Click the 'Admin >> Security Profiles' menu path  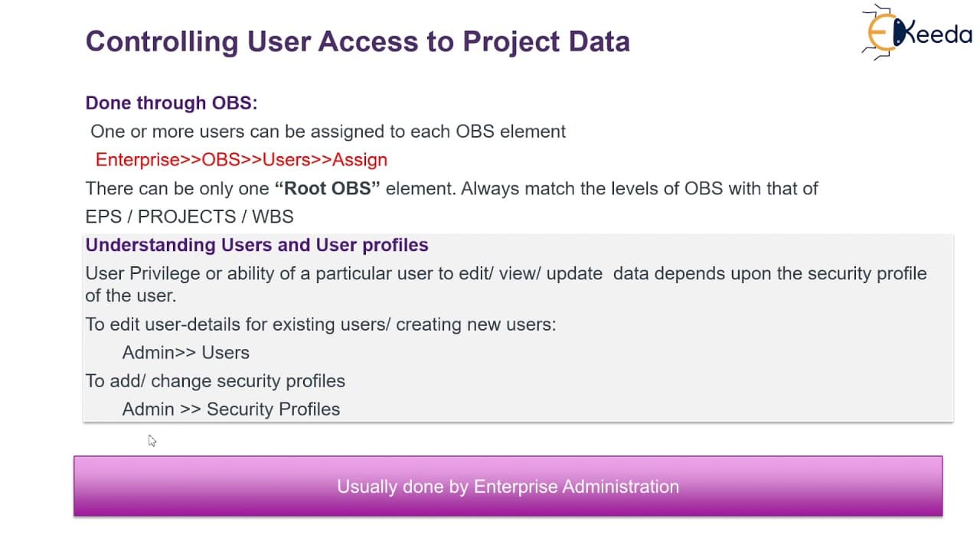point(231,409)
